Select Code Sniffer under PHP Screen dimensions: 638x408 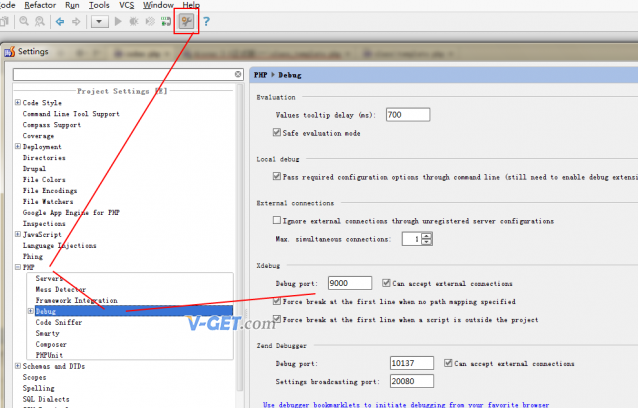(x=59, y=323)
